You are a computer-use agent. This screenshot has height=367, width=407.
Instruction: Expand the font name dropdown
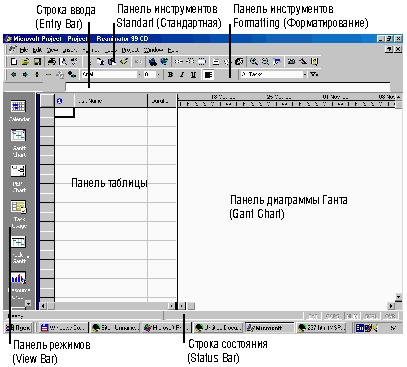(x=139, y=75)
